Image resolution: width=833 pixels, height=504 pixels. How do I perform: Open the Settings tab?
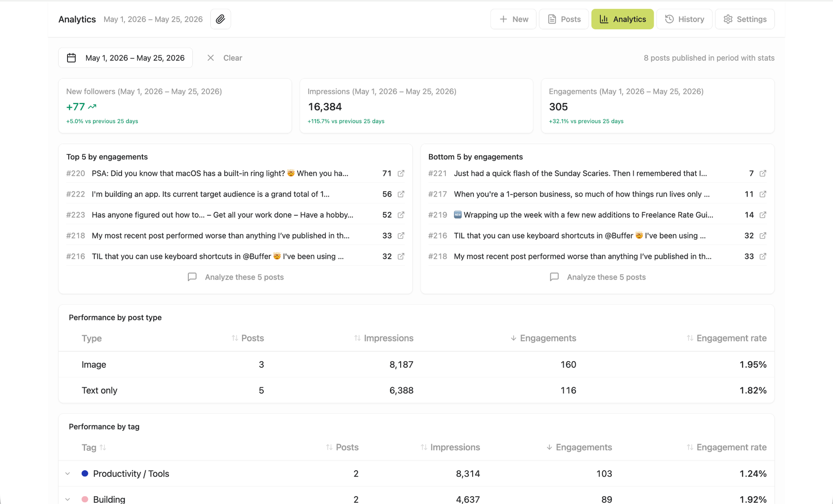[745, 19]
